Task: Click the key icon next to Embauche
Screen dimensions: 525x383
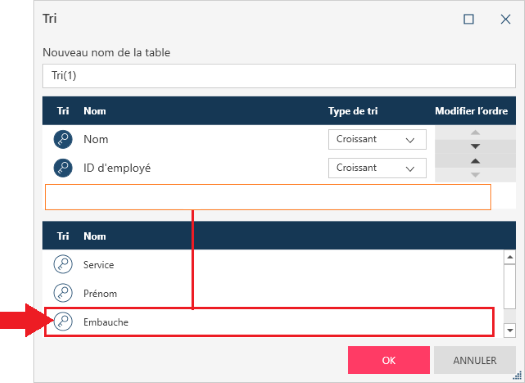Action: [x=63, y=322]
